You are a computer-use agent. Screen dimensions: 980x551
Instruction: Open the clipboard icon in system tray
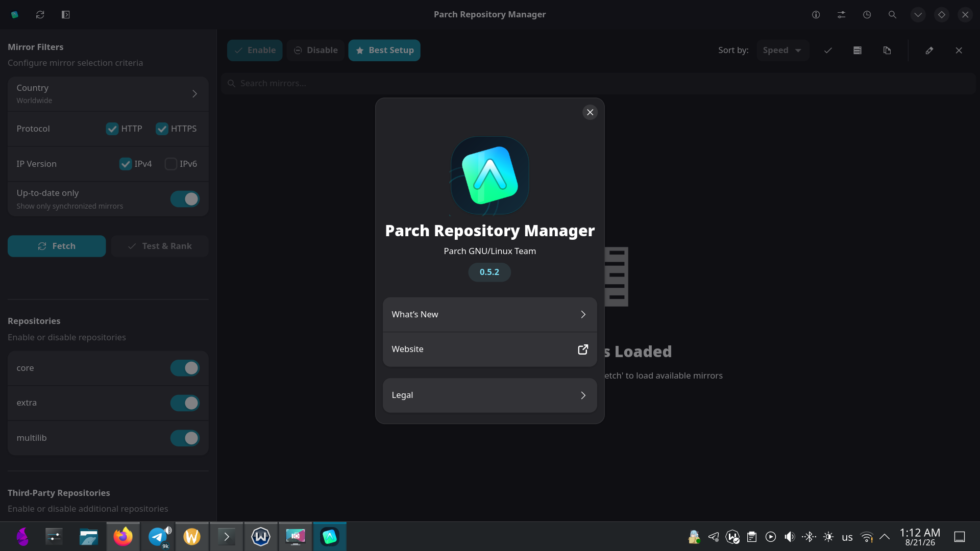pos(752,537)
